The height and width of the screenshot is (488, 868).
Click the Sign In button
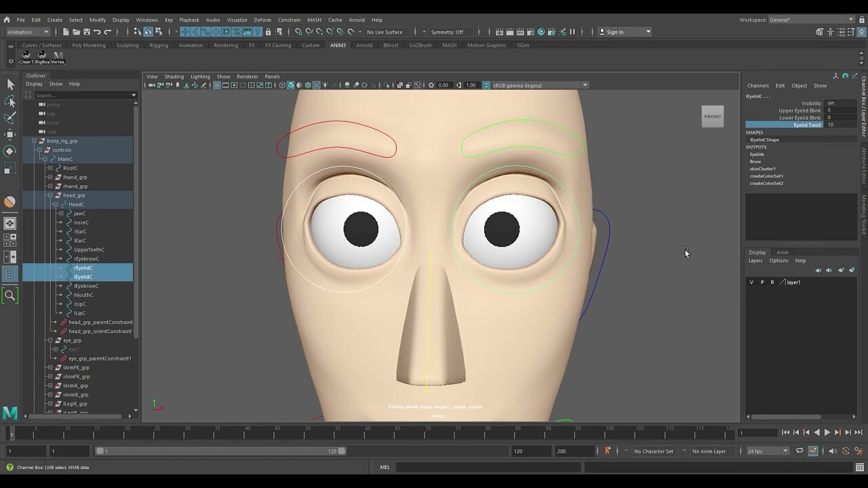(614, 31)
